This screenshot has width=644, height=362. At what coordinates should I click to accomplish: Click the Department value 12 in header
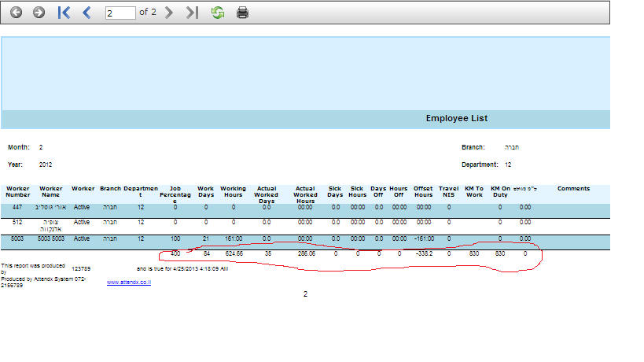(x=508, y=164)
